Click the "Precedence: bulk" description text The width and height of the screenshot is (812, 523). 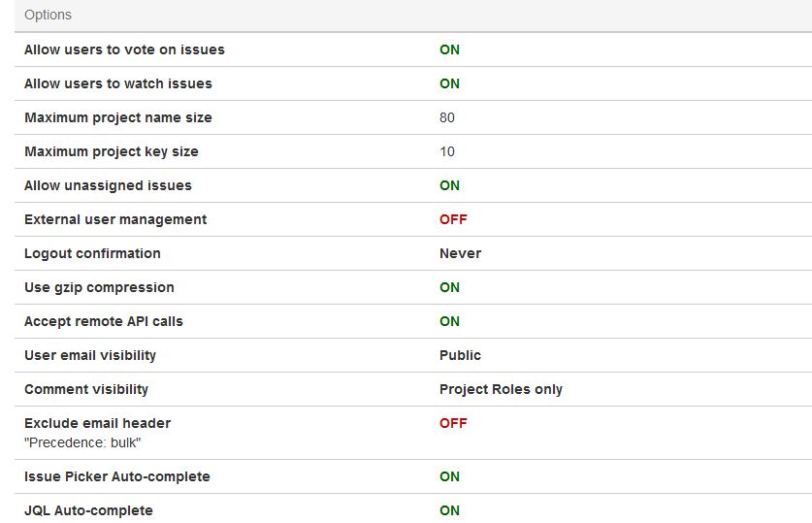coord(82,442)
